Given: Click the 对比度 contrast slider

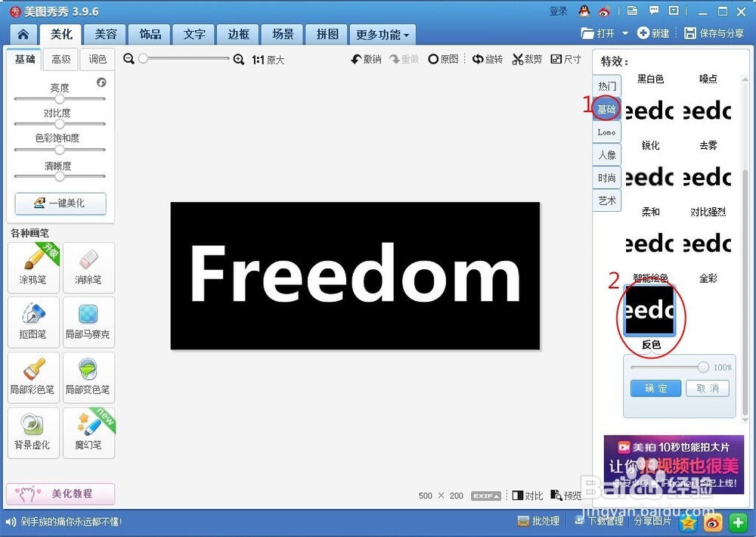Looking at the screenshot, I should pos(60,124).
